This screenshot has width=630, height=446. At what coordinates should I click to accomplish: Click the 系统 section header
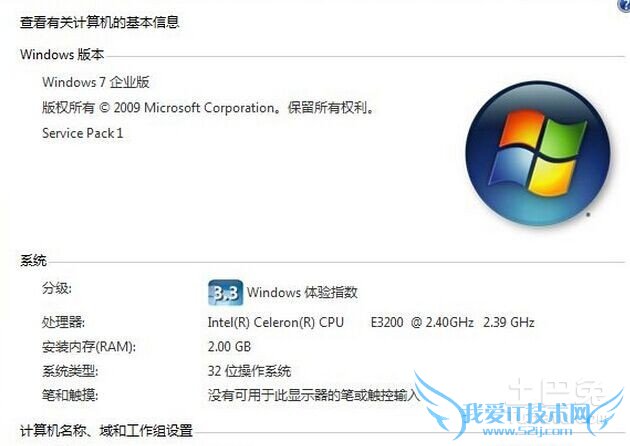coord(33,261)
